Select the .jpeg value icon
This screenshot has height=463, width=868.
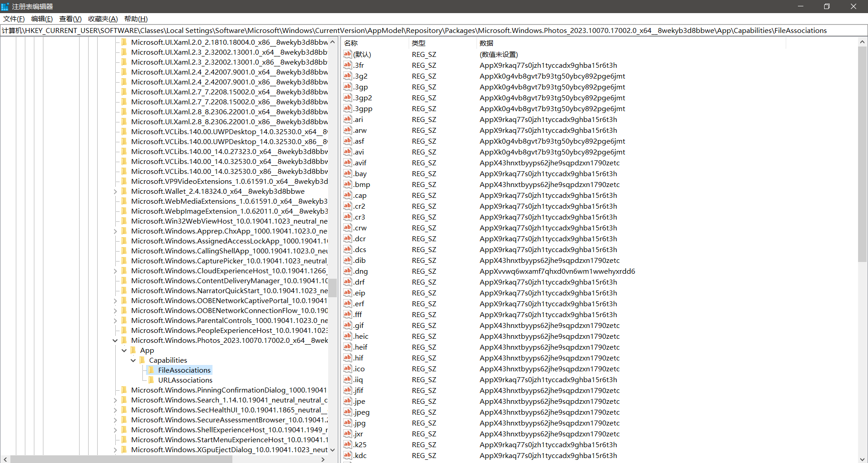click(347, 412)
